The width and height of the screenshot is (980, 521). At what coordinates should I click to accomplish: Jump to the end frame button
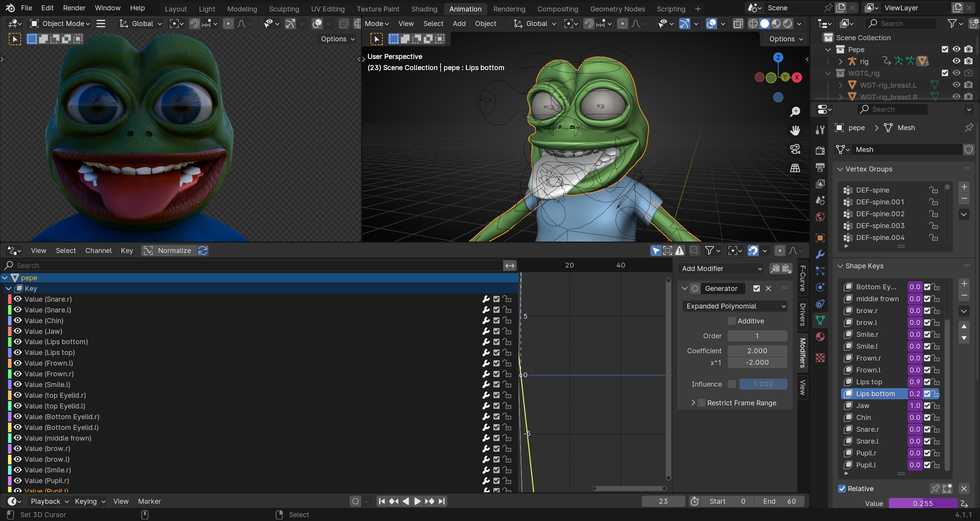pos(442,501)
